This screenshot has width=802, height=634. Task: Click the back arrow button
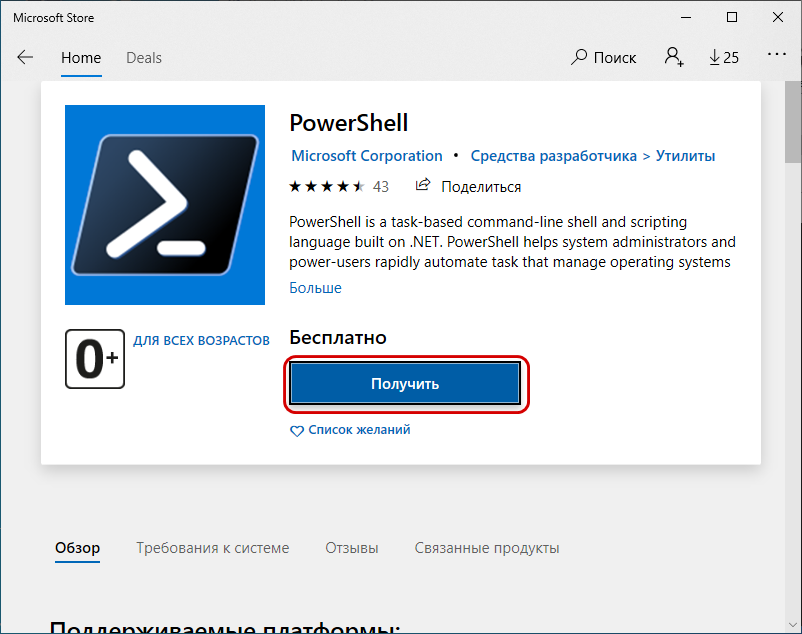click(25, 57)
